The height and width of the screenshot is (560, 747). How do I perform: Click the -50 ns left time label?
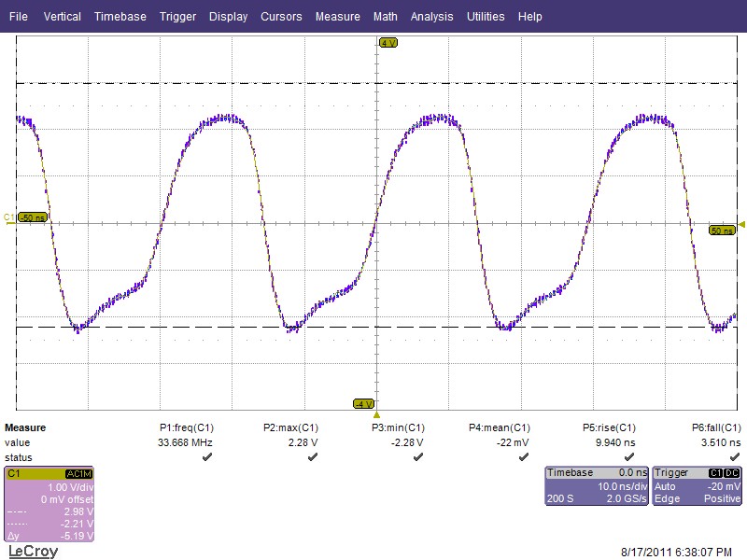(x=33, y=217)
